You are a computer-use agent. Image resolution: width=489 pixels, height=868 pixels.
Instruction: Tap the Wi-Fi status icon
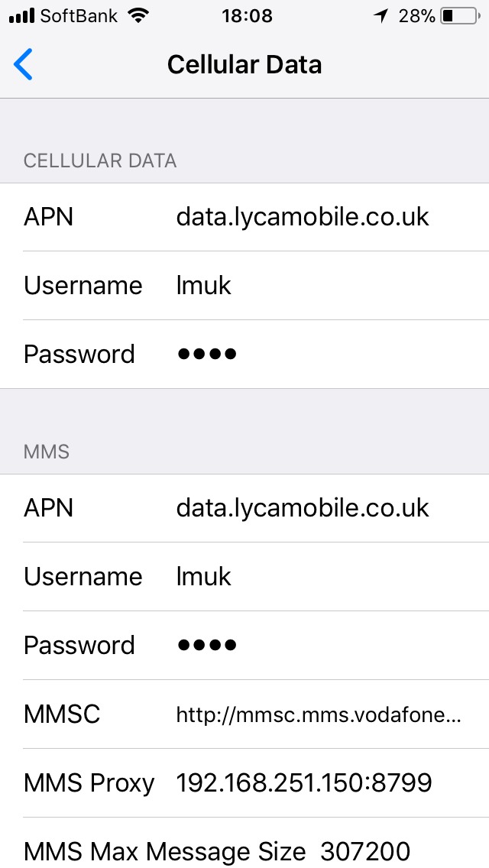click(138, 16)
